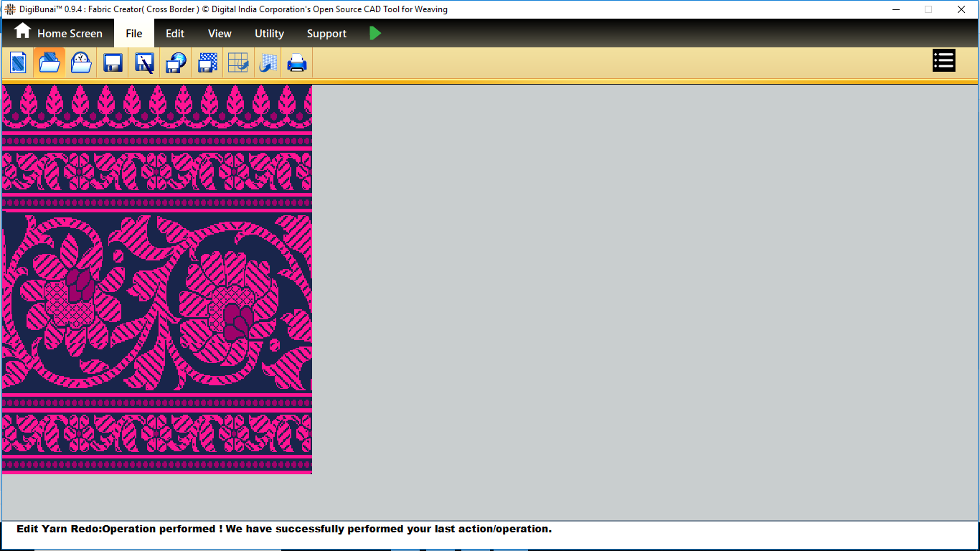The width and height of the screenshot is (980, 551).
Task: Select the File menu tab
Action: click(133, 34)
